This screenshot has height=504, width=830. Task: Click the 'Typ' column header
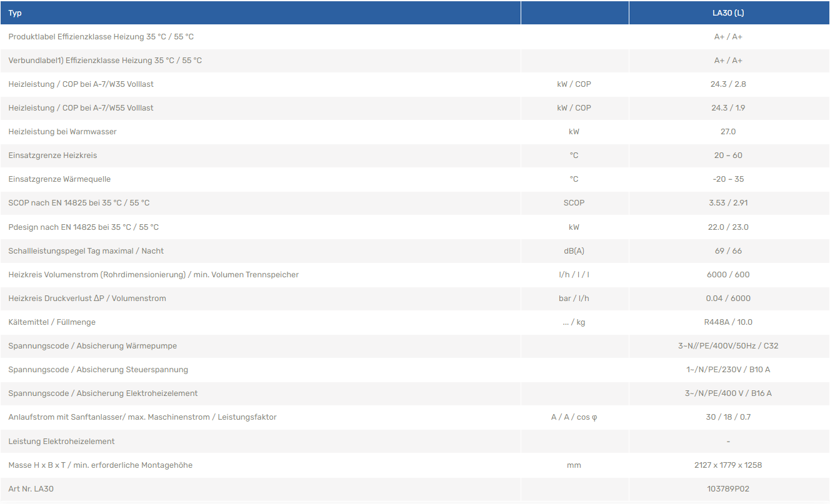15,13
